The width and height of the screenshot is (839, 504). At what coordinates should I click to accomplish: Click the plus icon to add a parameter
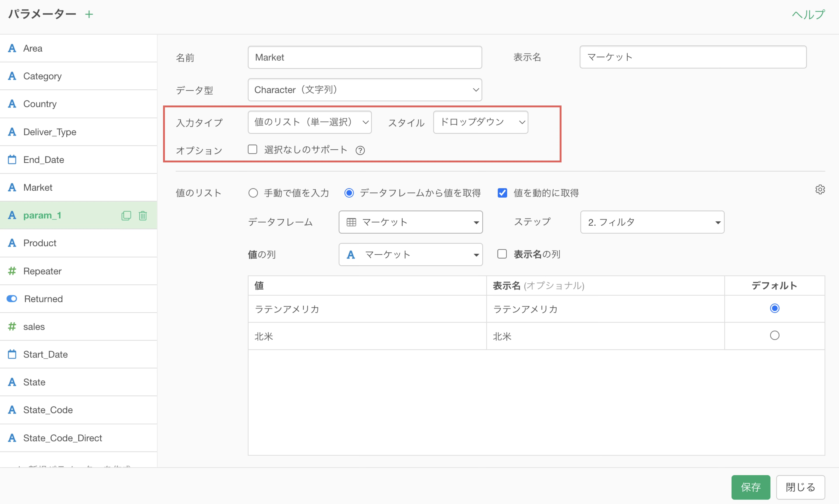(89, 14)
